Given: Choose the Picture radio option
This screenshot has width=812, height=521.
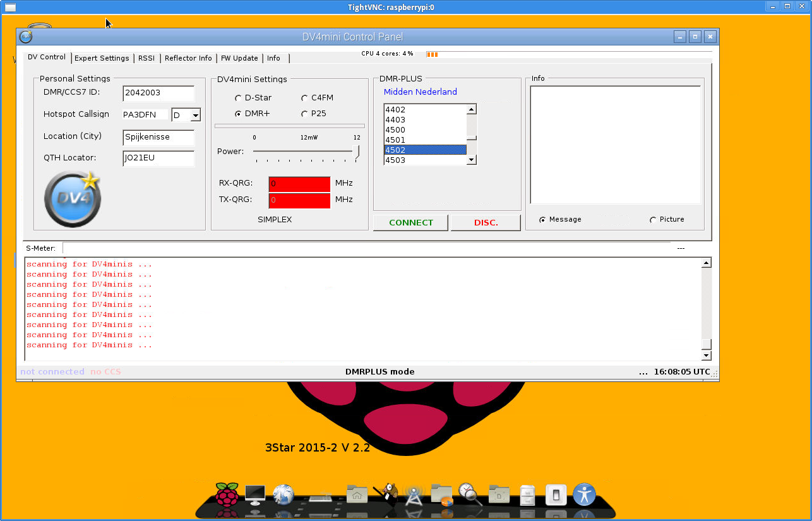Looking at the screenshot, I should [653, 220].
